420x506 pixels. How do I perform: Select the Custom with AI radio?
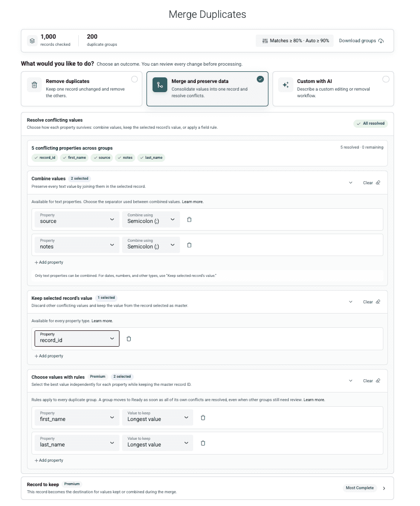coord(386,79)
